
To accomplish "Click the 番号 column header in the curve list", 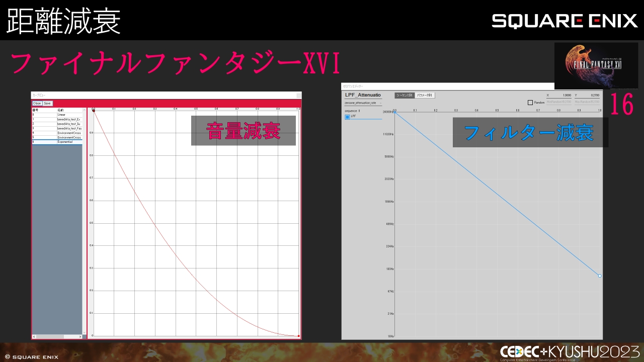I will tap(44, 110).
